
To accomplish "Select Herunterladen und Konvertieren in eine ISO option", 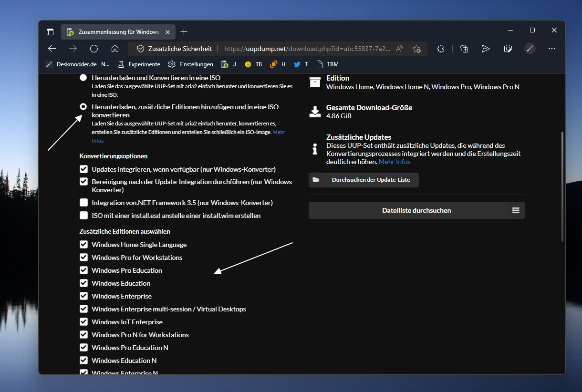I will coord(83,77).
